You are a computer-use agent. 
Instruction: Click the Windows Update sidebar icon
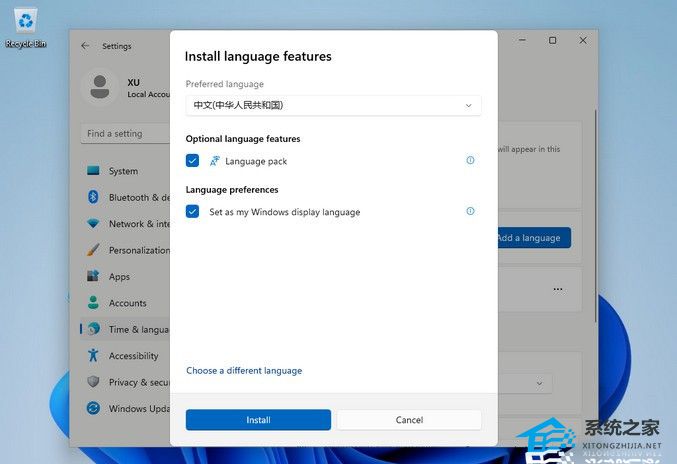tap(93, 408)
